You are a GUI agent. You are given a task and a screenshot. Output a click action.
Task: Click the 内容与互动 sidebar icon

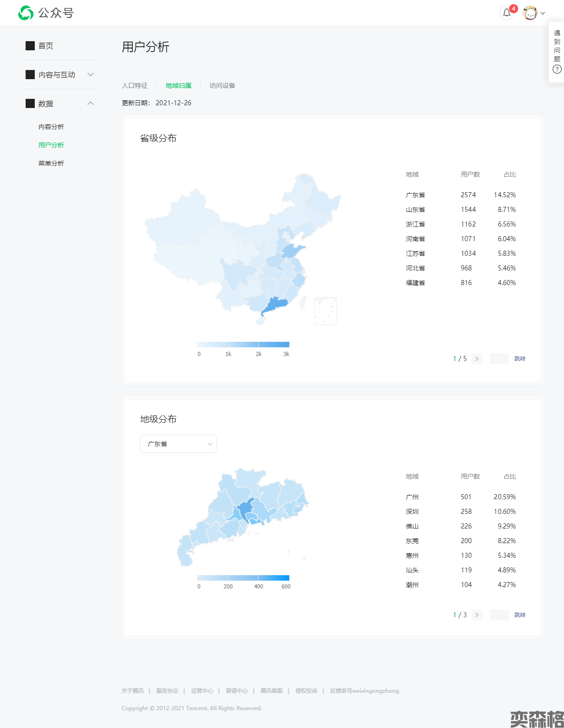30,75
